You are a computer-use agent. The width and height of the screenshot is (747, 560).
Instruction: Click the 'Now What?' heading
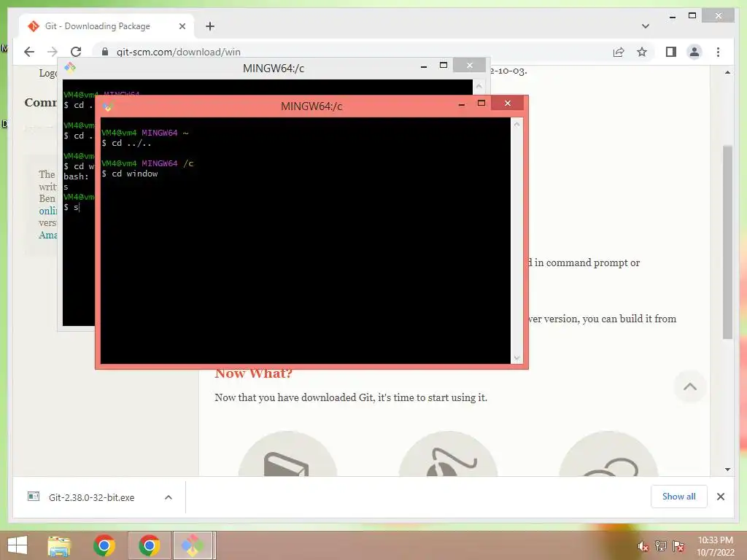point(253,374)
